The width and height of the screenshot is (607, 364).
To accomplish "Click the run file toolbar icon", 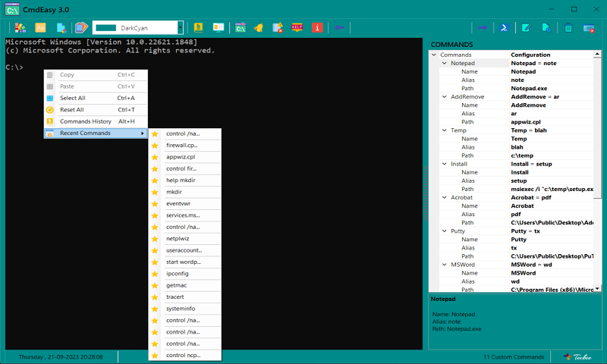I will (x=546, y=28).
